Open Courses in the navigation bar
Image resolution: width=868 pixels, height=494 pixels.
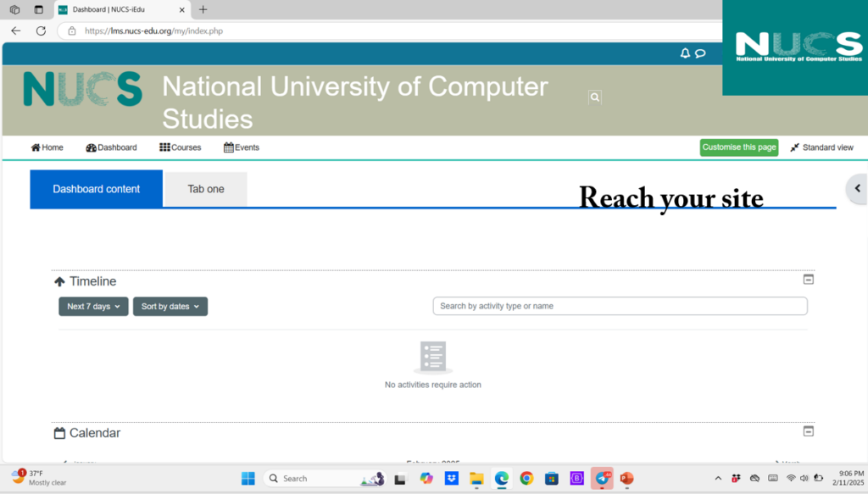coord(180,147)
